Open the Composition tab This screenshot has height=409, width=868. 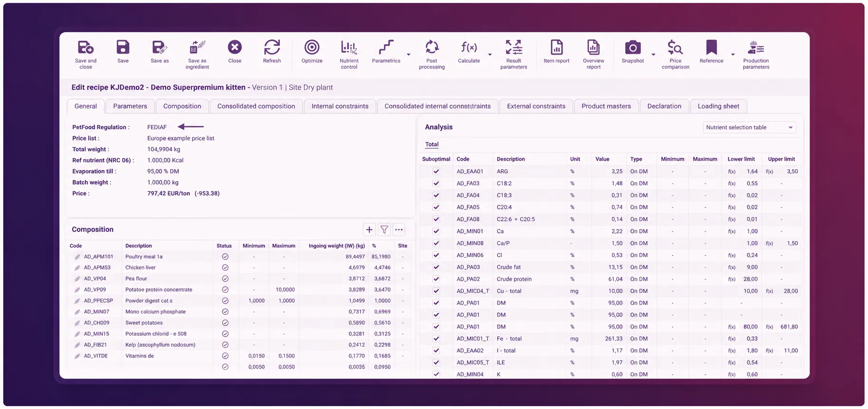(182, 106)
